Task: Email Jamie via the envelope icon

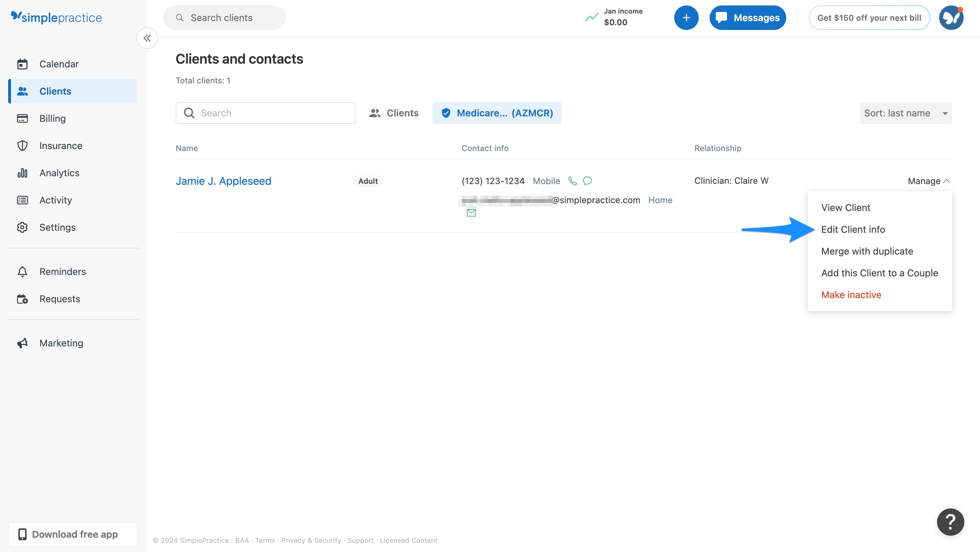Action: pyautogui.click(x=471, y=213)
